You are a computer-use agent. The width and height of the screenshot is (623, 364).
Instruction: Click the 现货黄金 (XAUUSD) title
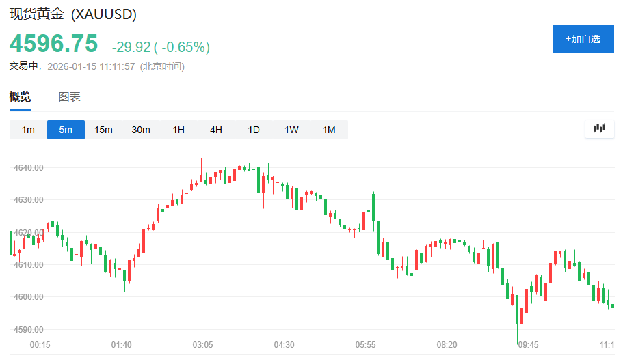coord(72,14)
